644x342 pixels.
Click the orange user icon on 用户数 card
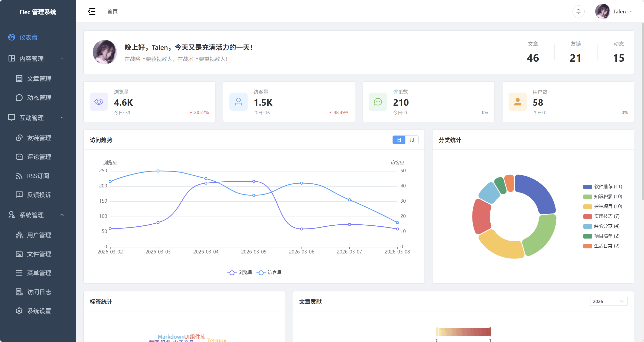tap(518, 102)
